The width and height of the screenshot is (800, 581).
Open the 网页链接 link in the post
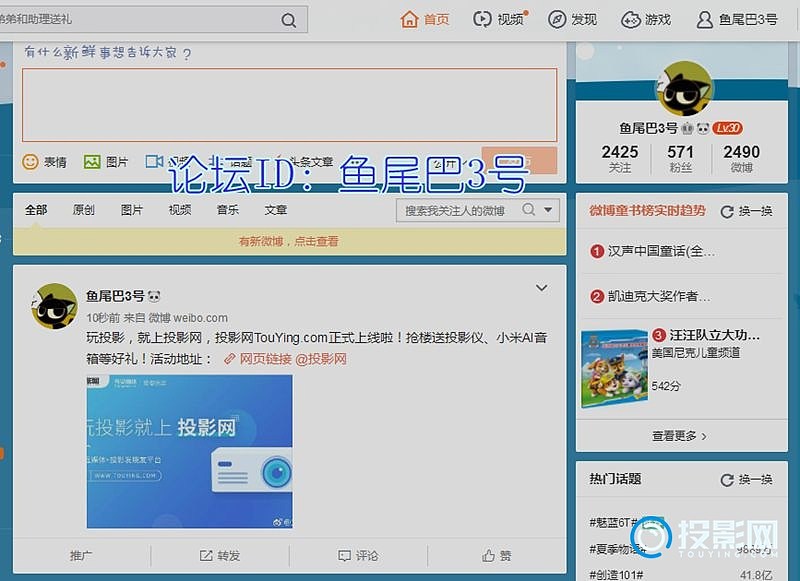tap(258, 359)
